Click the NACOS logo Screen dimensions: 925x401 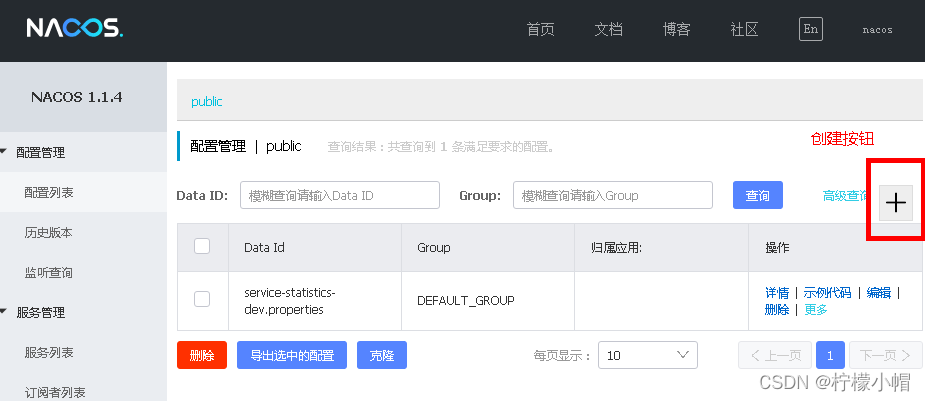(x=74, y=28)
